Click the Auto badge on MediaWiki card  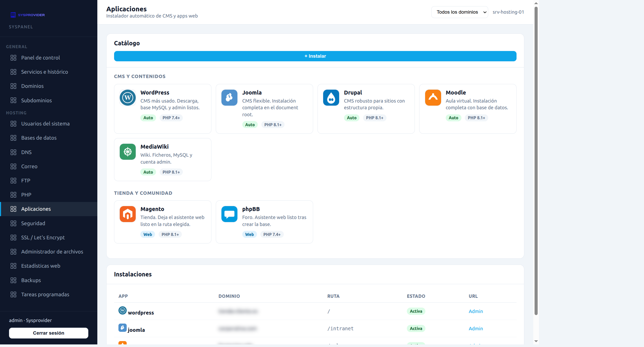coord(148,172)
